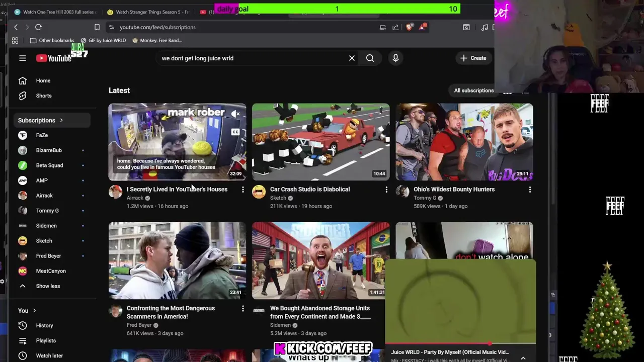Click the browser Back arrow
Image resolution: width=644 pixels, height=362 pixels.
(x=16, y=27)
